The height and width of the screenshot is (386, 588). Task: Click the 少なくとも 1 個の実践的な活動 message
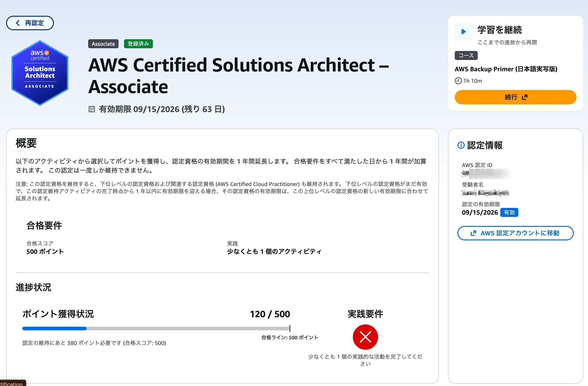click(x=365, y=360)
